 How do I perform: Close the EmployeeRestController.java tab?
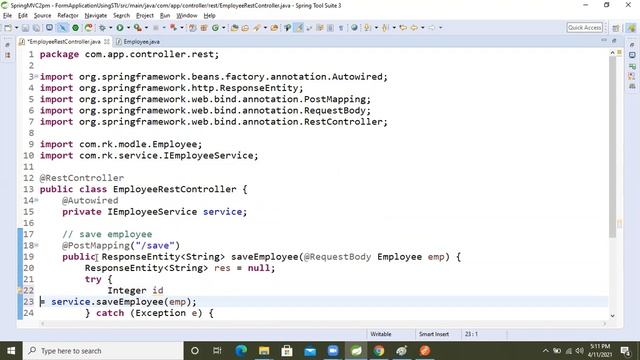tap(107, 42)
